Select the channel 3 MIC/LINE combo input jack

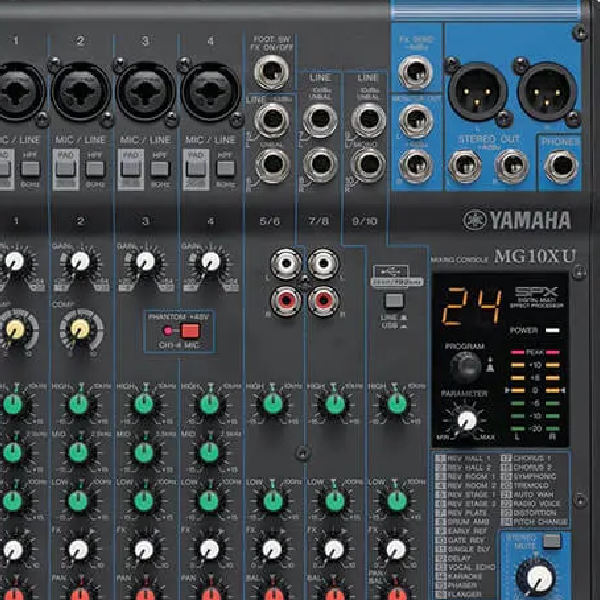[x=145, y=92]
